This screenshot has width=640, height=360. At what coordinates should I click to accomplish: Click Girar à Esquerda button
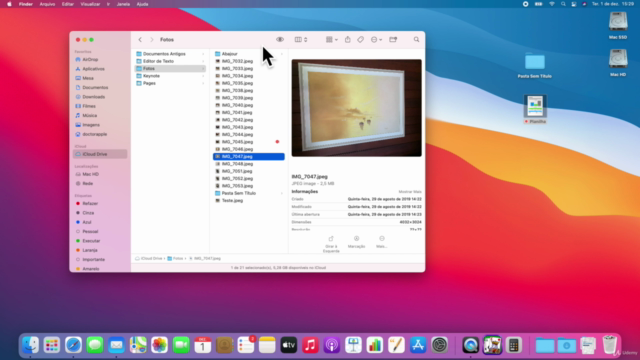tap(331, 244)
